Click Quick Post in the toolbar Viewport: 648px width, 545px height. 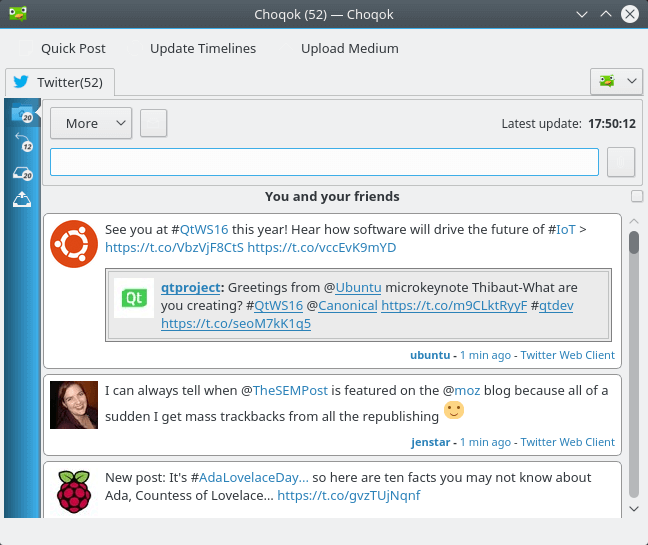coord(73,48)
